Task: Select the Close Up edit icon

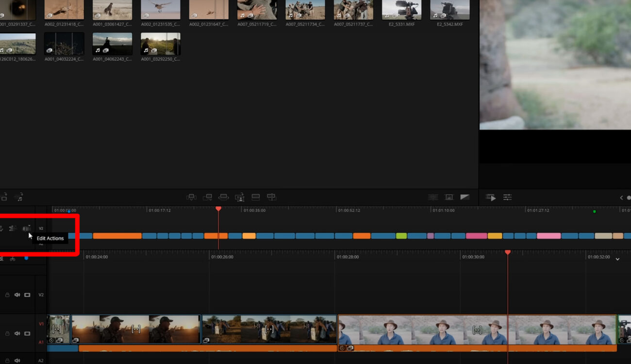Action: [240, 197]
